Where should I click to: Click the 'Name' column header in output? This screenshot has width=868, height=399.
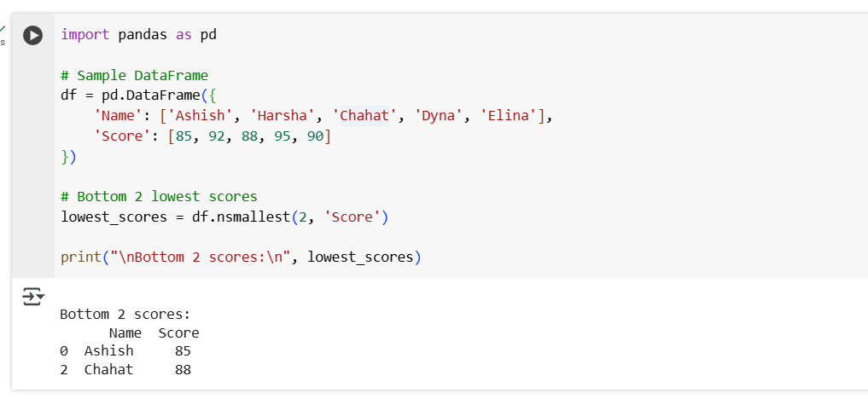125,332
